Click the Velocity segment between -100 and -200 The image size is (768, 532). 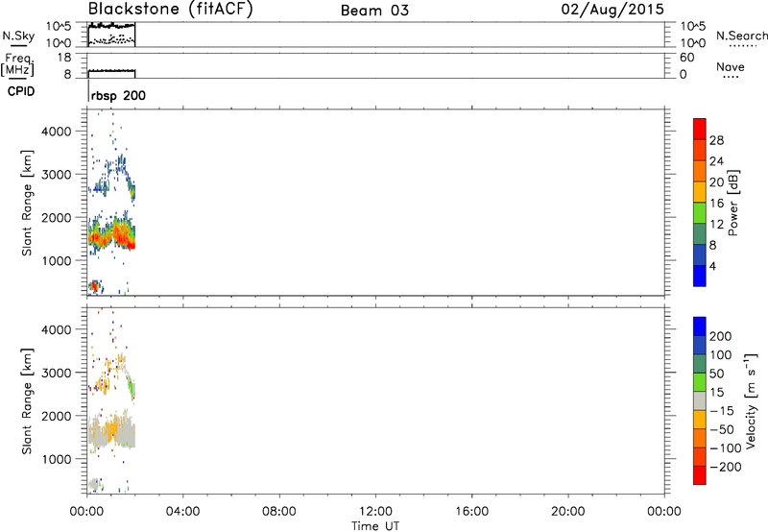[x=700, y=456]
